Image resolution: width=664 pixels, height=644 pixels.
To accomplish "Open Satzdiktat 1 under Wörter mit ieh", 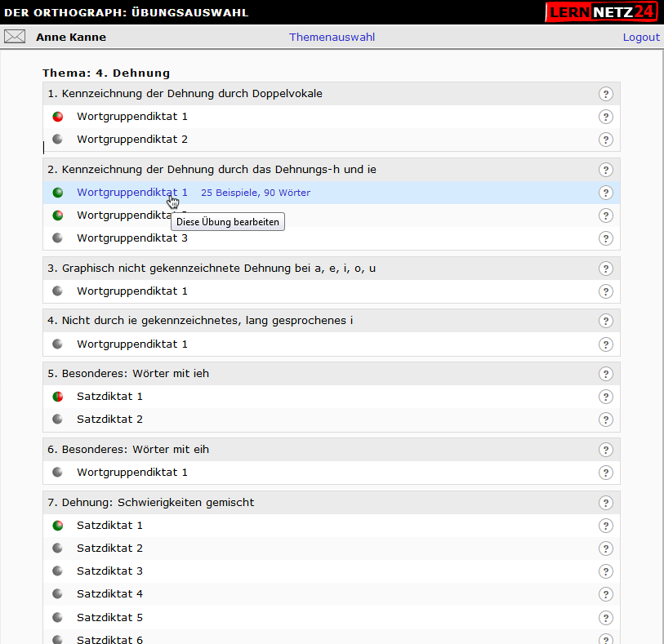I will [x=109, y=397].
